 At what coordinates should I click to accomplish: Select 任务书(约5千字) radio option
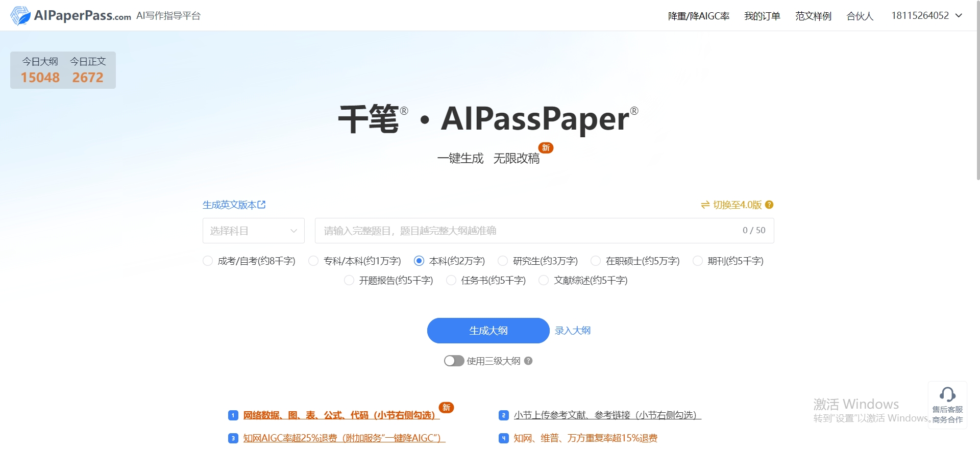pyautogui.click(x=451, y=280)
